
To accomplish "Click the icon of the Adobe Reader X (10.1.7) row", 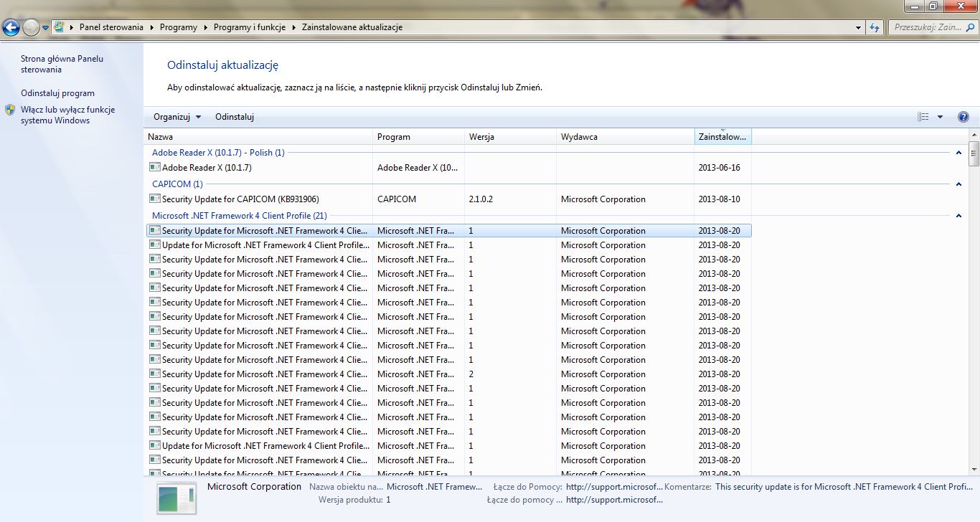I will (155, 167).
